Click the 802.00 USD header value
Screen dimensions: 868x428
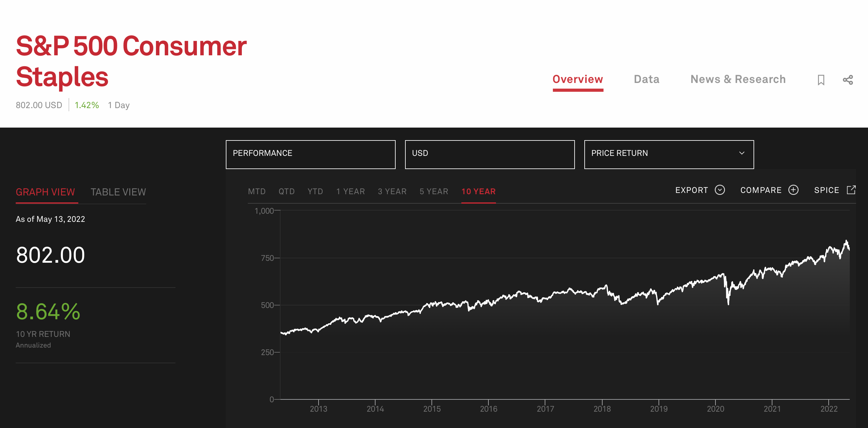39,105
